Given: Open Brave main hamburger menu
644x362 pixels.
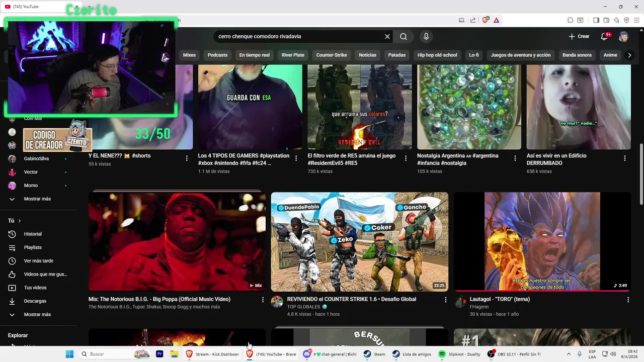Looking at the screenshot, I should pyautogui.click(x=636, y=20).
